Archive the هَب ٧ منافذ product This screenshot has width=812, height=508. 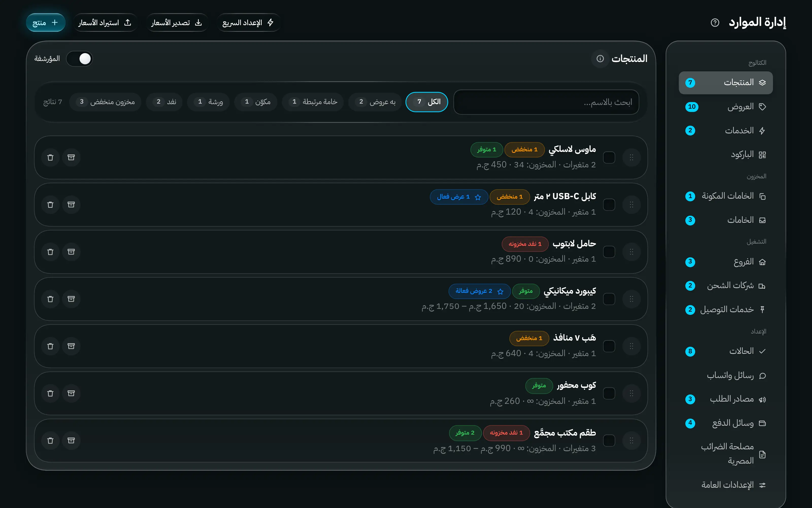71,346
